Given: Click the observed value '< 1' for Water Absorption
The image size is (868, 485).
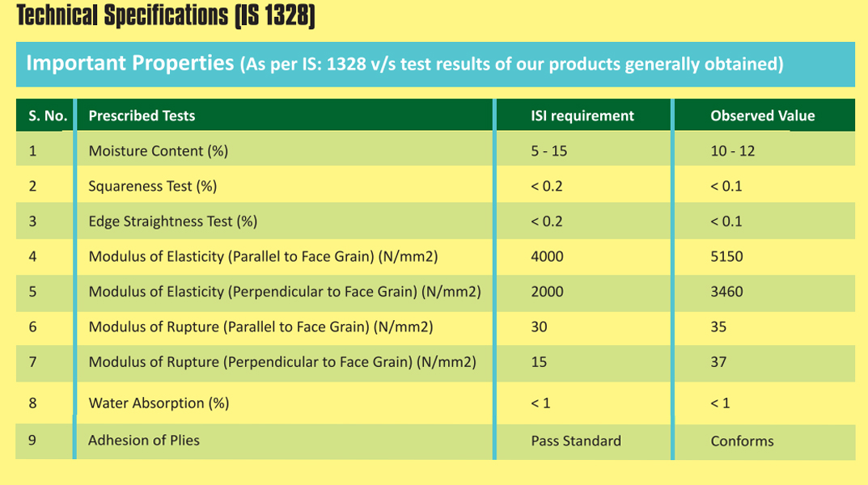Looking at the screenshot, I should (x=720, y=403).
